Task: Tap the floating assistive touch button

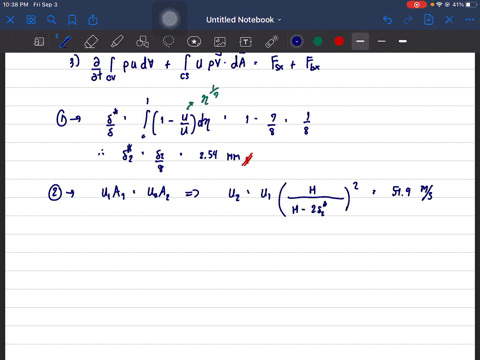Action: point(170,19)
